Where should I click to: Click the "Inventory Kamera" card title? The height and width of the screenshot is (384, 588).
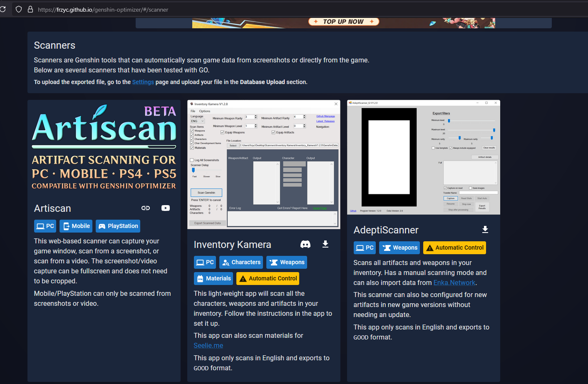pyautogui.click(x=233, y=245)
